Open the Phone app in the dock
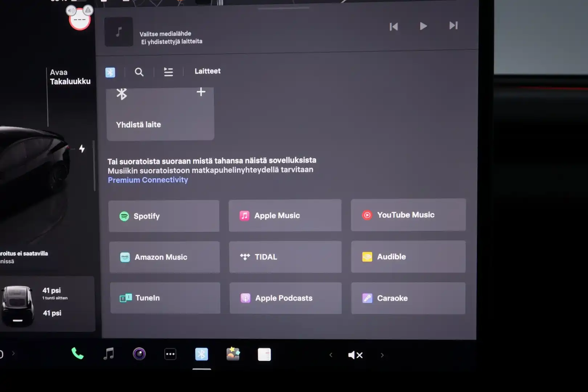588x392 pixels. tap(77, 354)
